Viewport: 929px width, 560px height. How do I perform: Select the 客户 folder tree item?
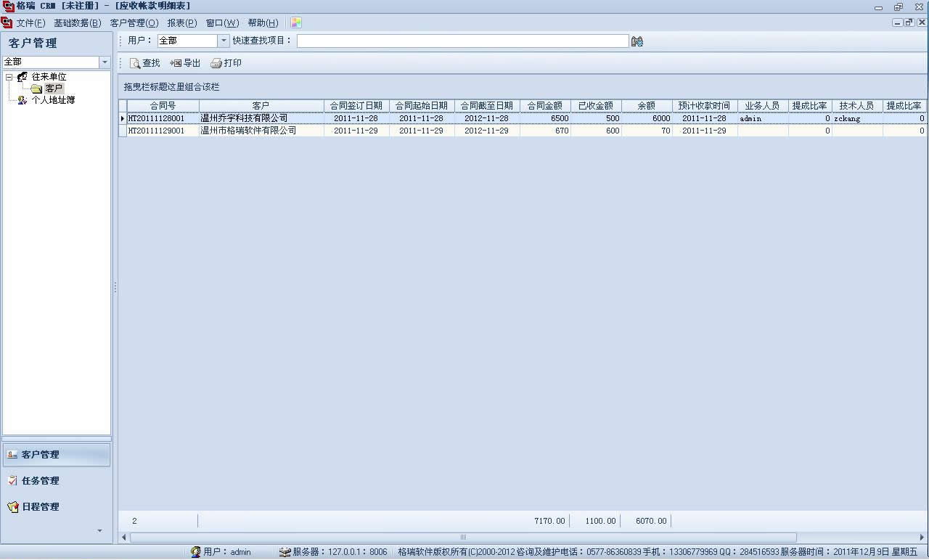pyautogui.click(x=54, y=88)
